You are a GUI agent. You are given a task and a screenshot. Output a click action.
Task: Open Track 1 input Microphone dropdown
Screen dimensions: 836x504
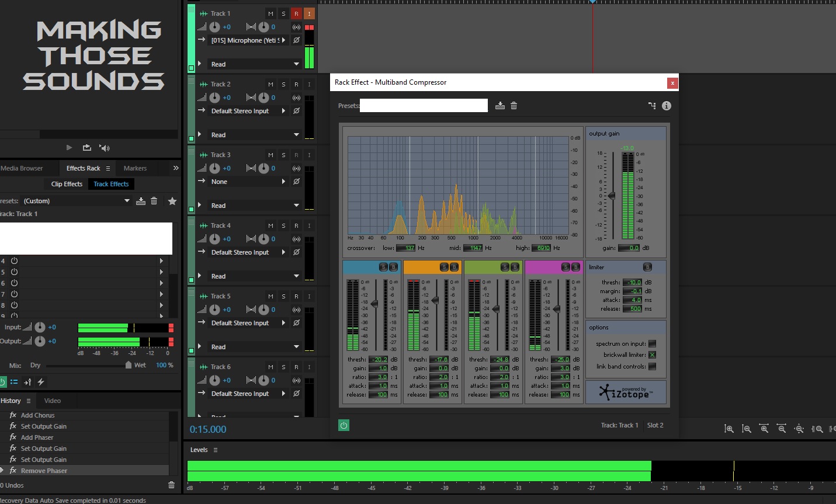pyautogui.click(x=248, y=40)
